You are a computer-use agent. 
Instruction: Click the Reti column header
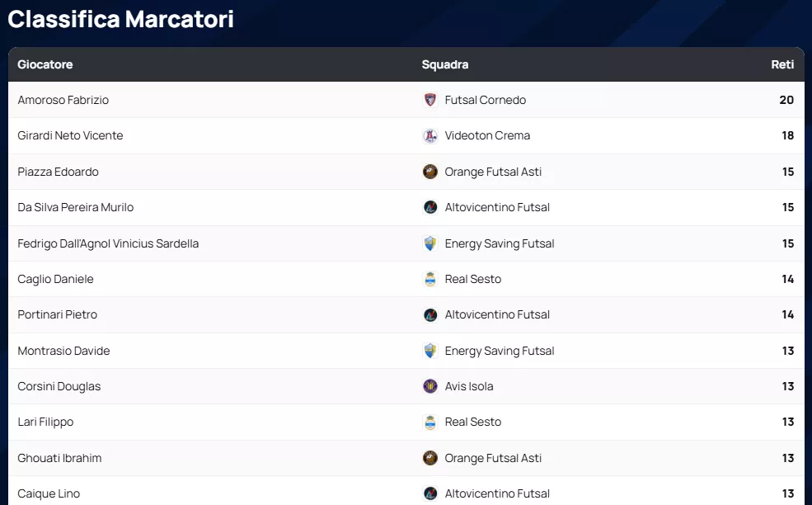tap(782, 64)
